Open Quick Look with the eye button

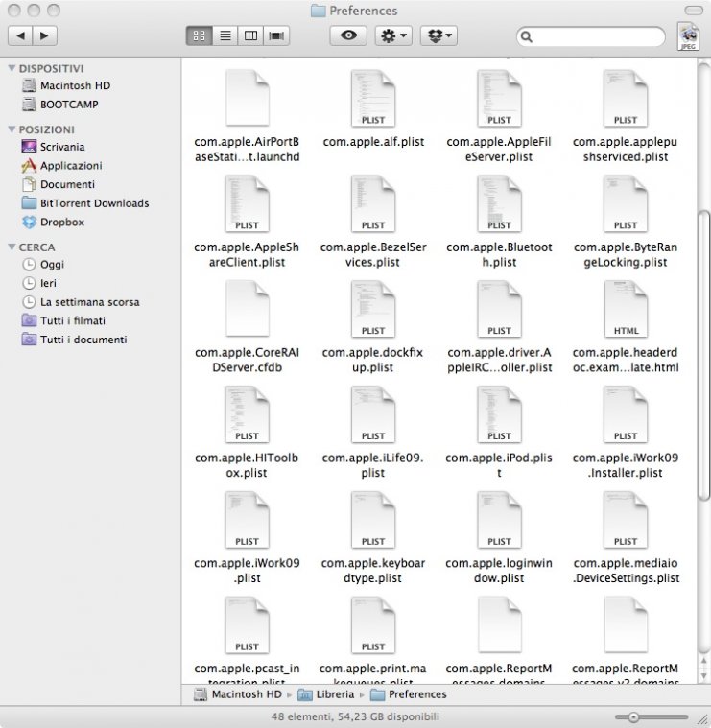348,35
